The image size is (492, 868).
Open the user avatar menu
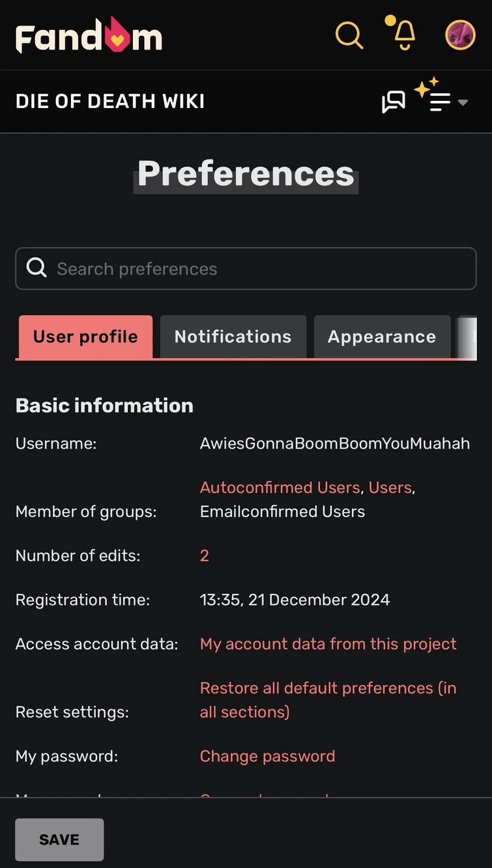(x=460, y=35)
